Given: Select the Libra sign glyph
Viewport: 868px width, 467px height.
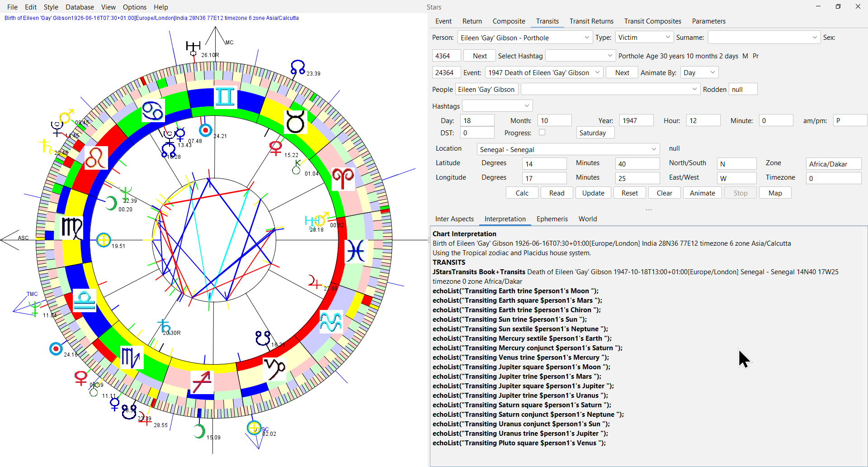Looking at the screenshot, I should coord(85,300).
